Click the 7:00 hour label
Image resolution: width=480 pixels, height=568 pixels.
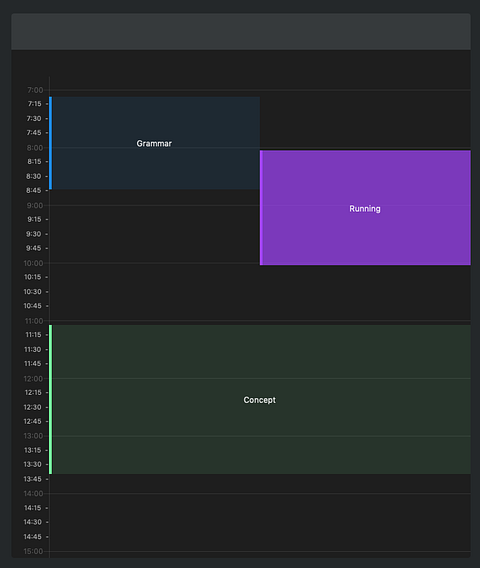(x=35, y=90)
